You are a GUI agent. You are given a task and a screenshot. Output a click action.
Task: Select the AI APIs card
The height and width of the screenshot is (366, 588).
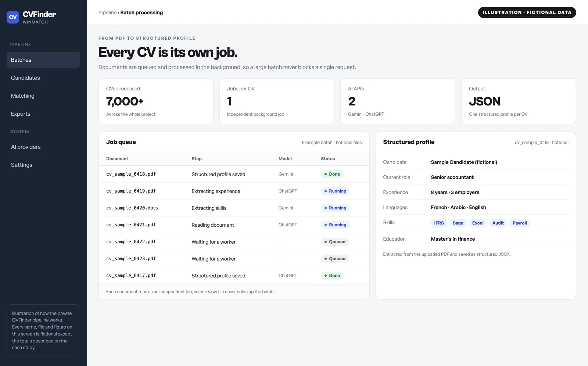[398, 101]
